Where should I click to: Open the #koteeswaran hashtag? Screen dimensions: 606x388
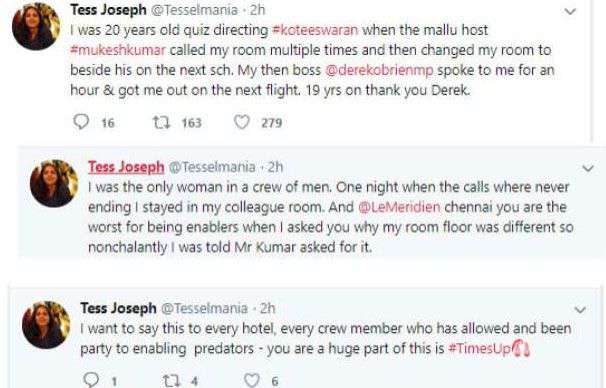pos(315,30)
